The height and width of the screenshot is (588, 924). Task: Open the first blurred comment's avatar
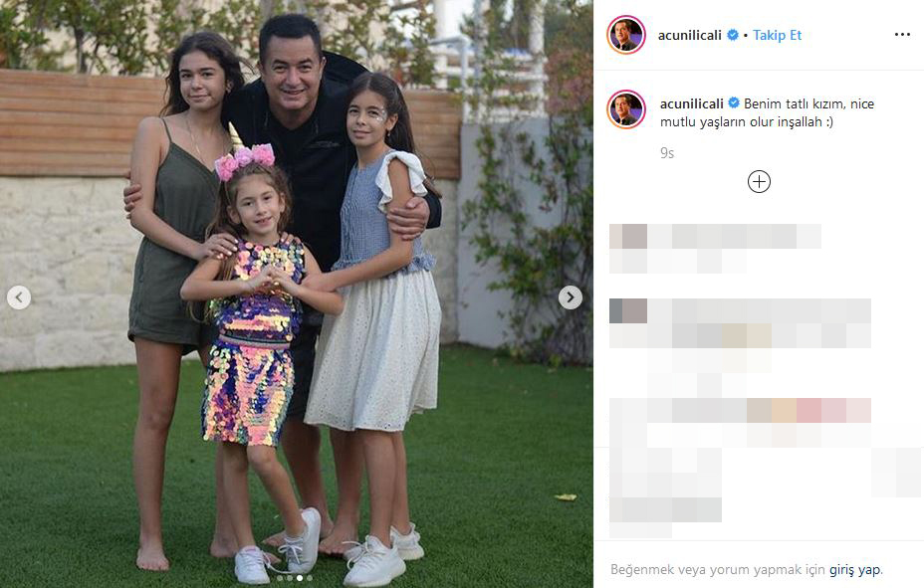click(x=628, y=236)
